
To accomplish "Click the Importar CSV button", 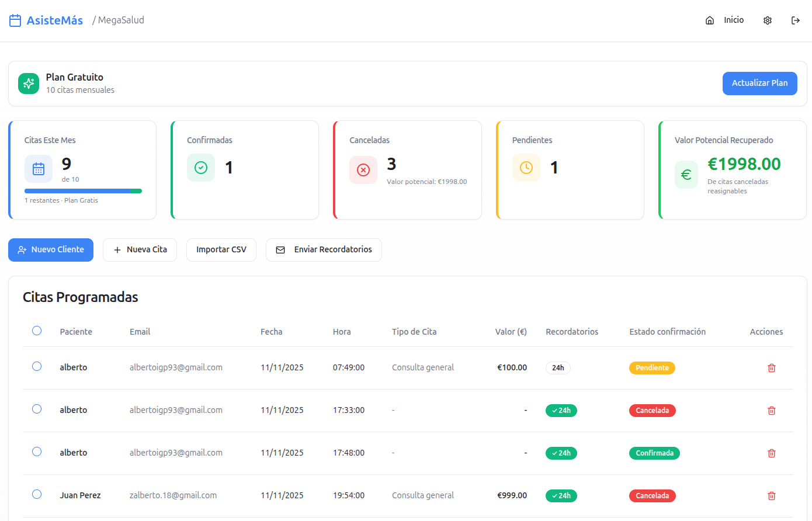I will (221, 249).
